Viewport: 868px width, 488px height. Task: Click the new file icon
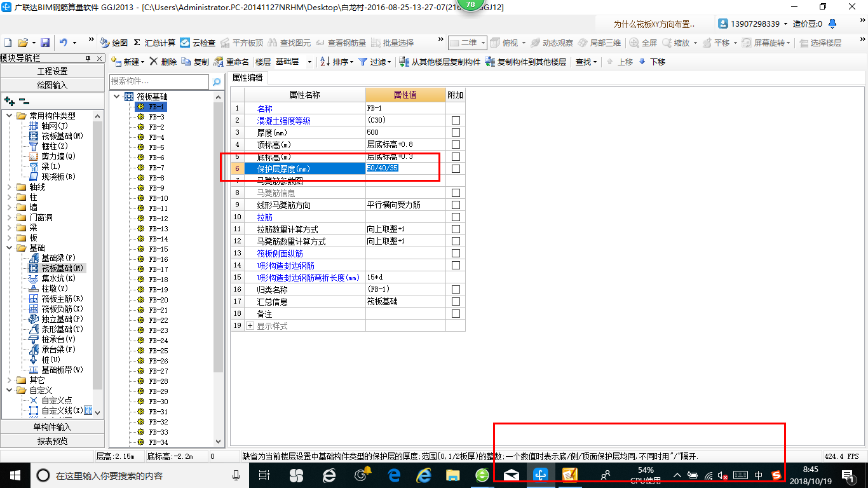coord(8,43)
